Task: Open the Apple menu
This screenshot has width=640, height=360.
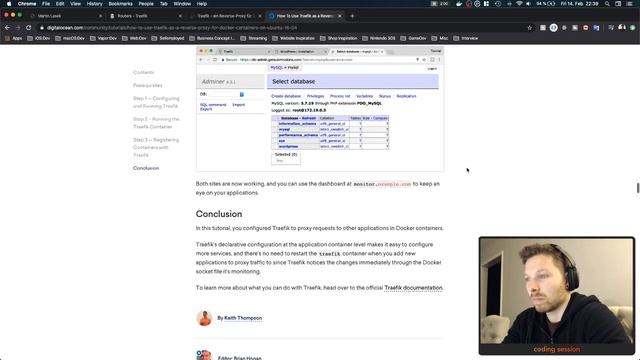Action: point(9,4)
